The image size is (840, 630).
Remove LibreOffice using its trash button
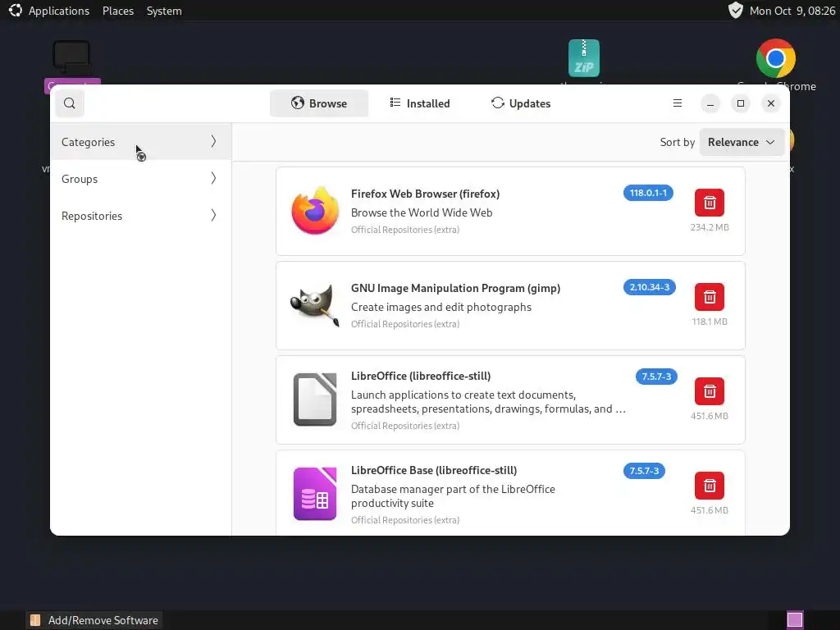coord(710,391)
